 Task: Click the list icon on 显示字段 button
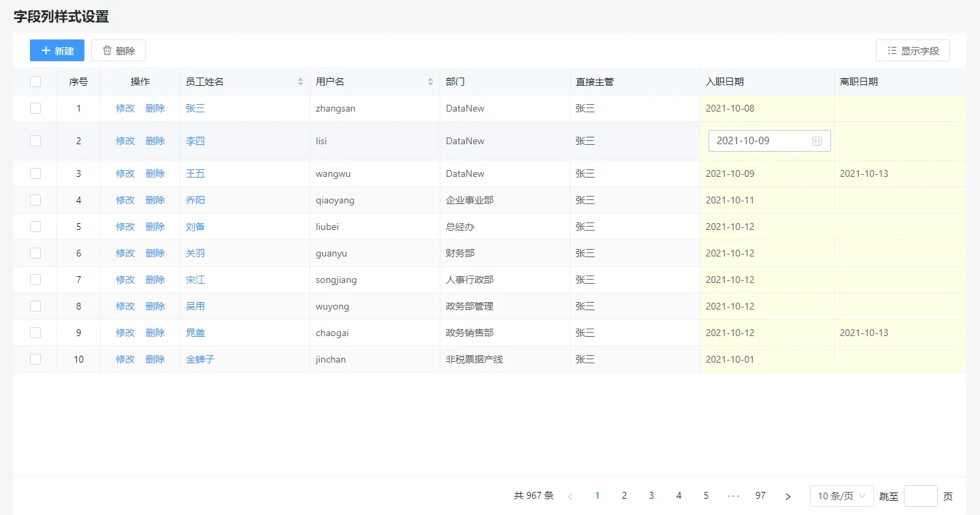(x=892, y=51)
